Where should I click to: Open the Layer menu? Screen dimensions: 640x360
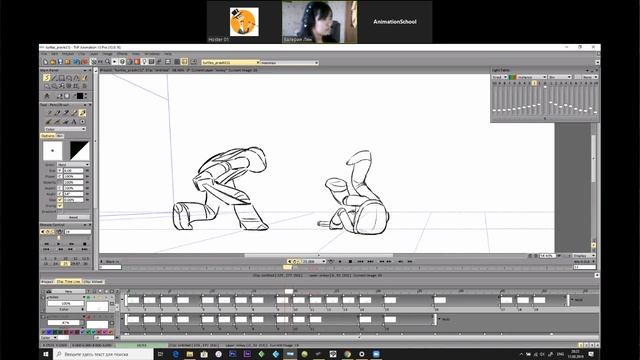94,54
